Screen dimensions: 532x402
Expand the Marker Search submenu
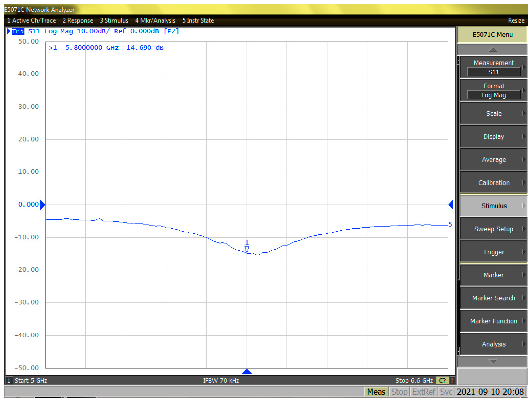pos(494,298)
